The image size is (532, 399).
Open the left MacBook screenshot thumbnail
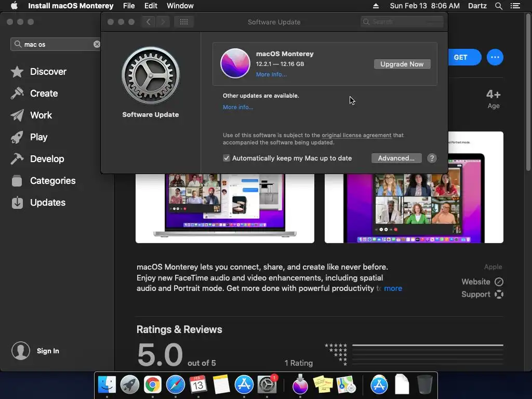click(x=225, y=208)
